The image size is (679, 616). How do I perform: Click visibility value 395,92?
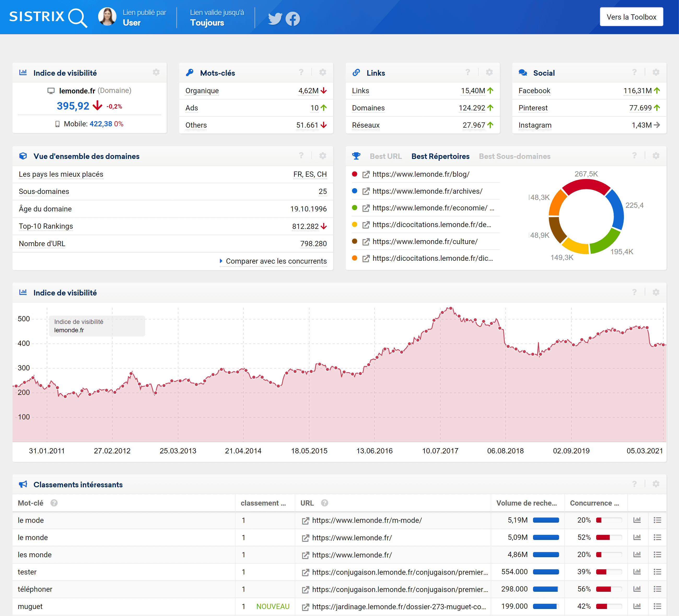73,106
